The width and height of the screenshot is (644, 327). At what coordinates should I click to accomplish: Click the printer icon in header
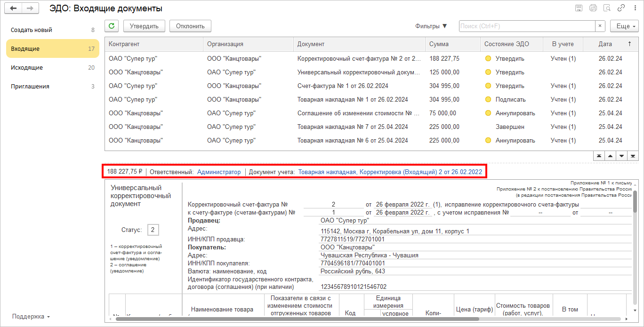593,8
